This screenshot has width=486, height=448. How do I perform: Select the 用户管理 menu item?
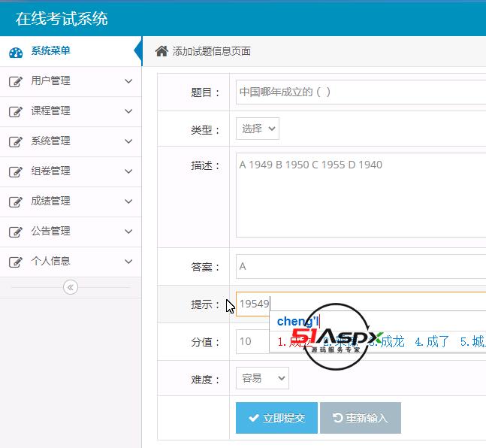pos(71,81)
